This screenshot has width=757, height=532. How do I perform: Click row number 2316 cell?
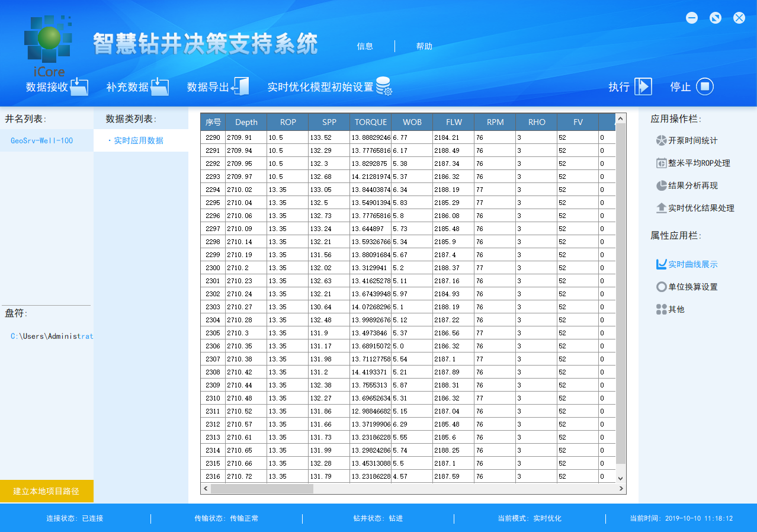[213, 476]
